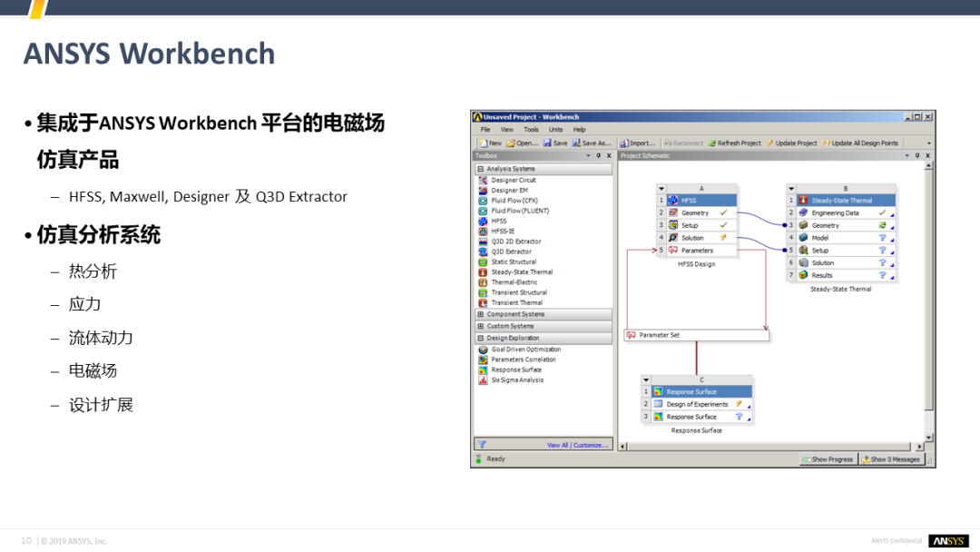Collapse the Analysis Systems group
This screenshot has height=552, width=980.
[x=480, y=169]
